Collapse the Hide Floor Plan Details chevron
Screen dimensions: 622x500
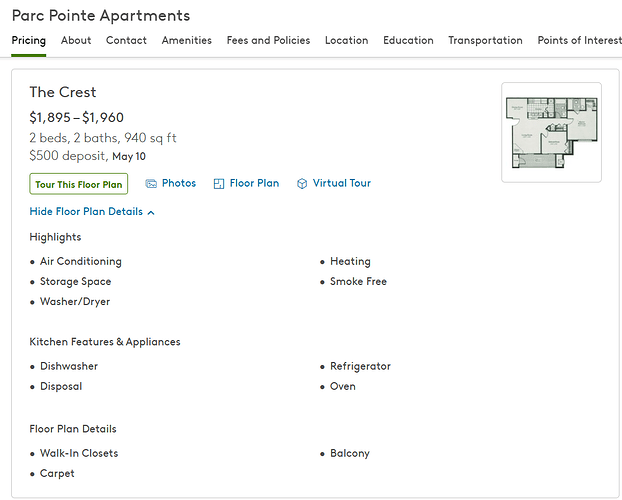pos(151,213)
